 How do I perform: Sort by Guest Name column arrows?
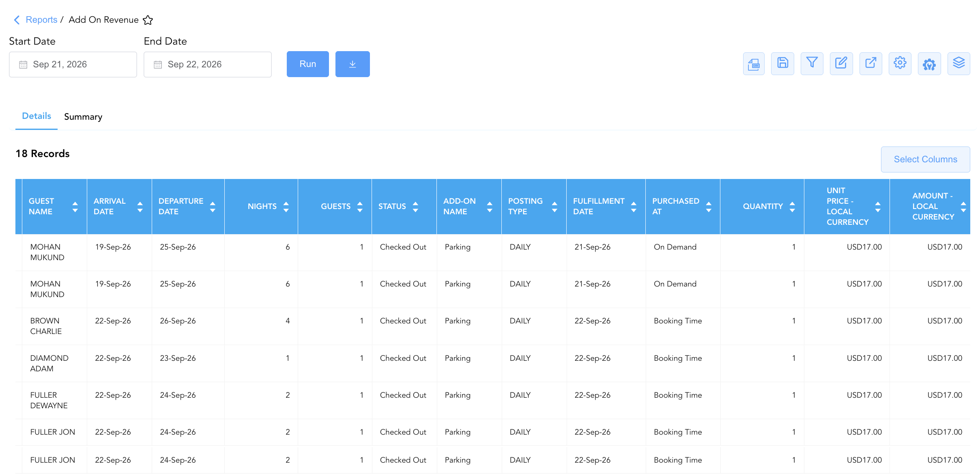pyautogui.click(x=75, y=207)
